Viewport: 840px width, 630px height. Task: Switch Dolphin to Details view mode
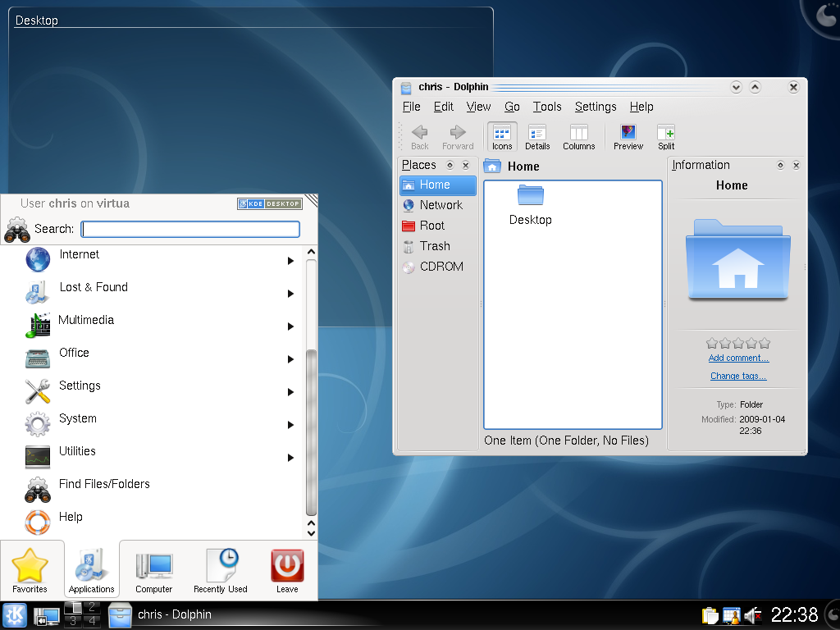click(537, 137)
